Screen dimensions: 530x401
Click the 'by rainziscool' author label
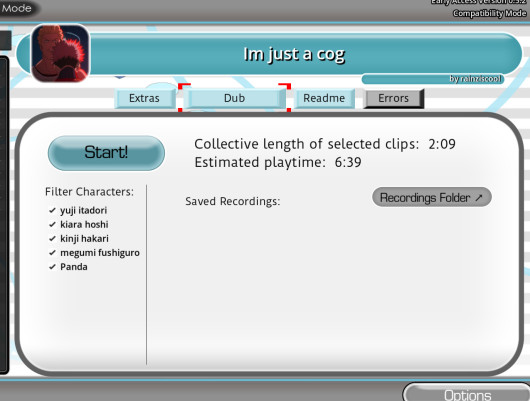point(475,79)
